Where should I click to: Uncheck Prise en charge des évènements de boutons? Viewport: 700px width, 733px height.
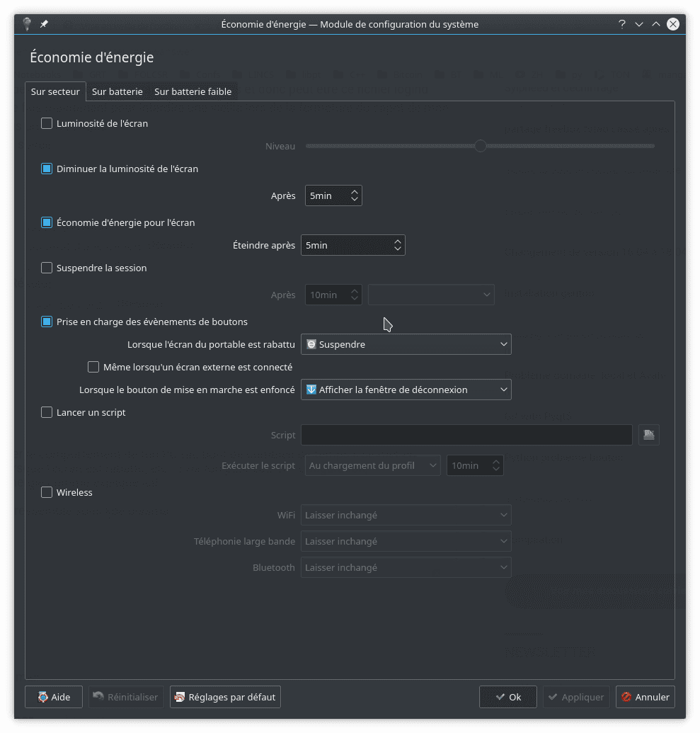click(47, 322)
